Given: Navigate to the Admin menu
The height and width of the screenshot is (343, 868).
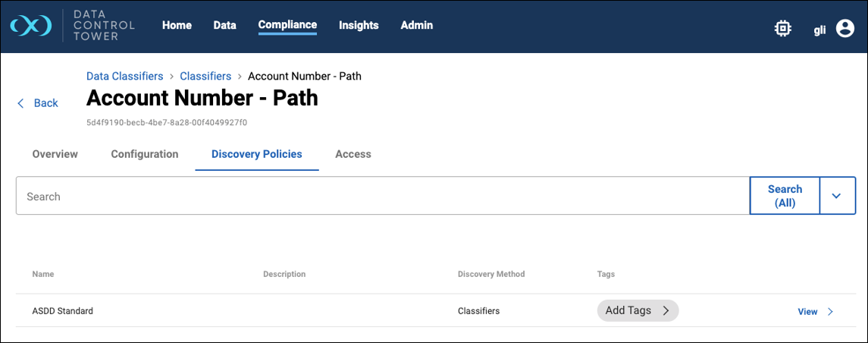Looking at the screenshot, I should (416, 25).
